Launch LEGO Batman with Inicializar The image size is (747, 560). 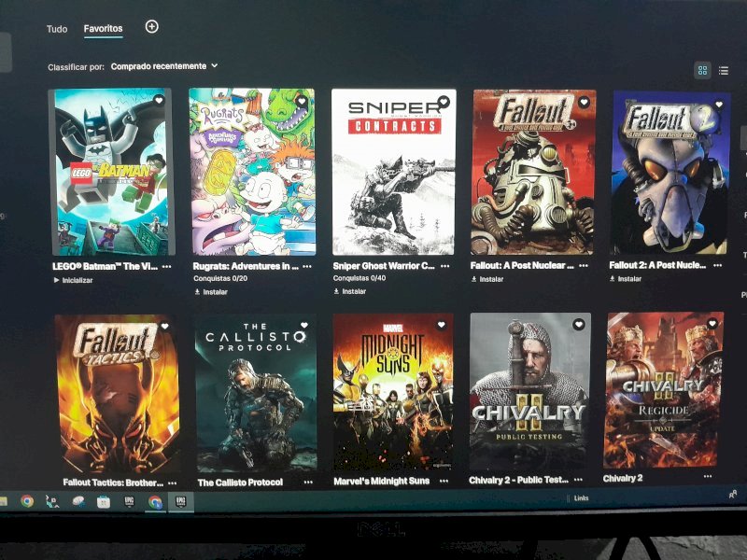coord(74,280)
